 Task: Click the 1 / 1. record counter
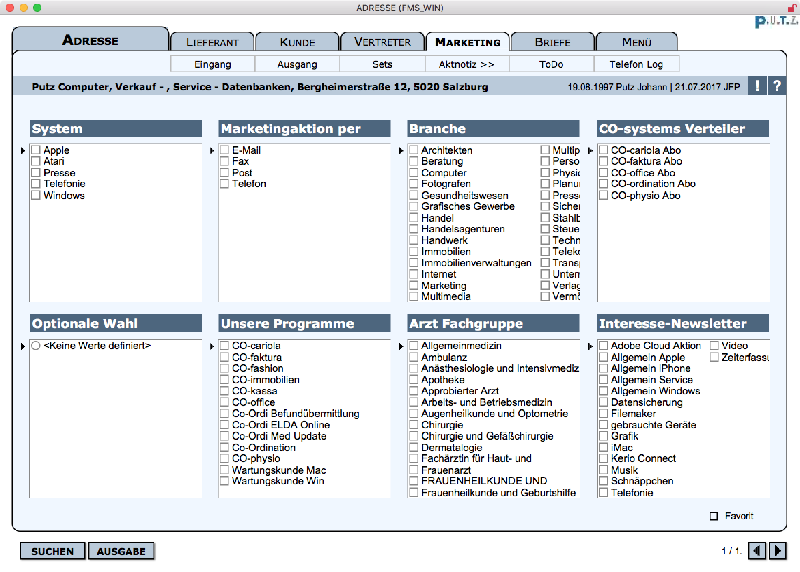tap(731, 551)
